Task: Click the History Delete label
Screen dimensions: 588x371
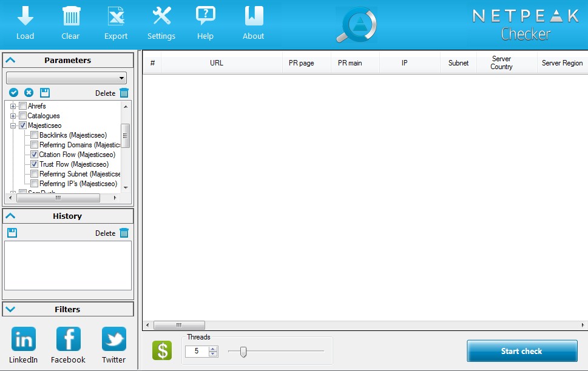Action: pos(105,233)
